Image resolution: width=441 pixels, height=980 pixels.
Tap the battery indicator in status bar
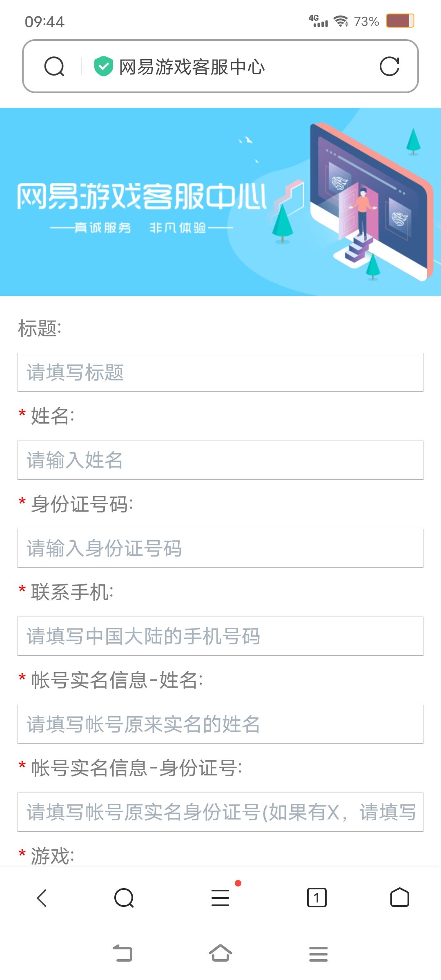tap(400, 21)
